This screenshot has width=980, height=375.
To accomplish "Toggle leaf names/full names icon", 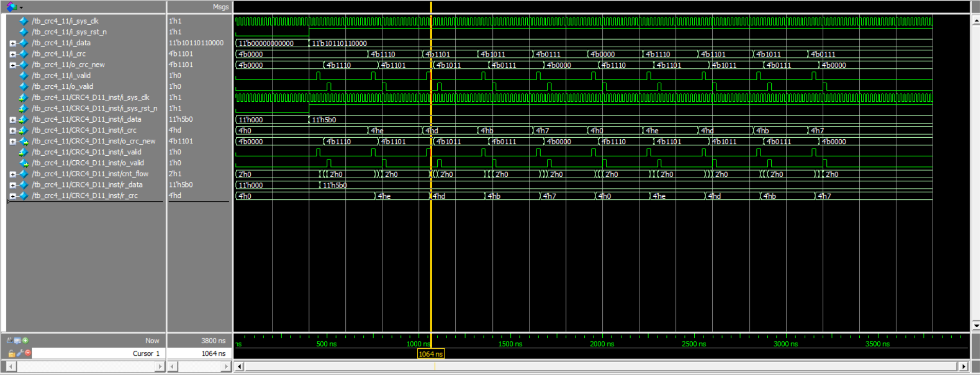I will click(10, 340).
